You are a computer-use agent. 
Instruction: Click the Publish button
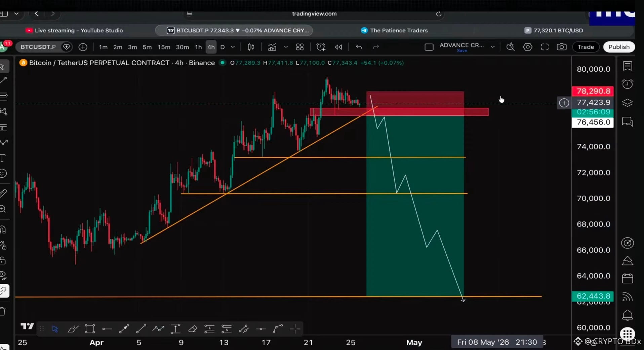tap(619, 47)
